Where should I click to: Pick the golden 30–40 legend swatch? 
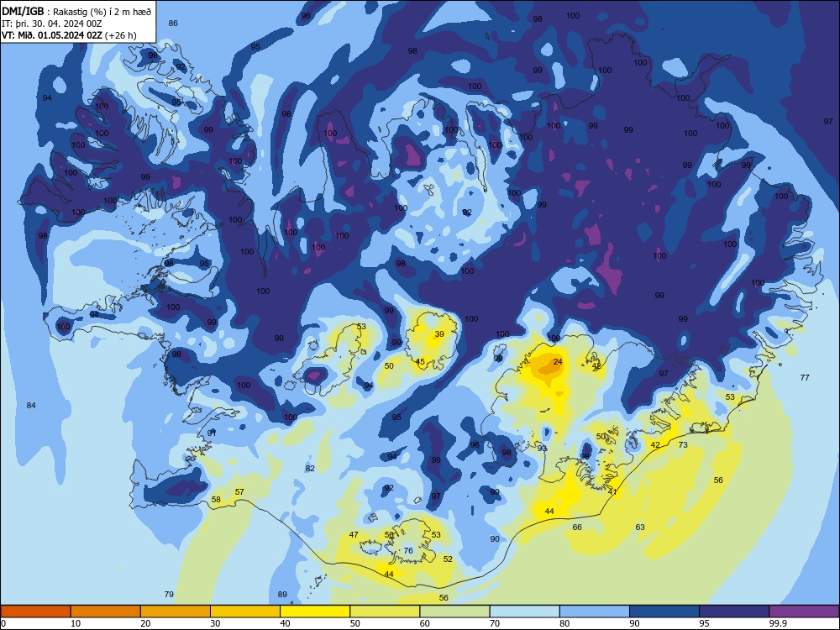coord(245,612)
